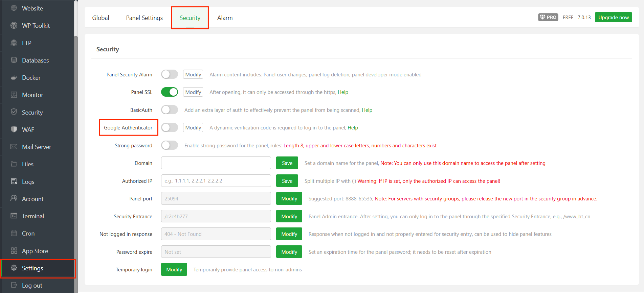The height and width of the screenshot is (293, 644).
Task: Click the PRO diamond badge
Action: point(548,17)
